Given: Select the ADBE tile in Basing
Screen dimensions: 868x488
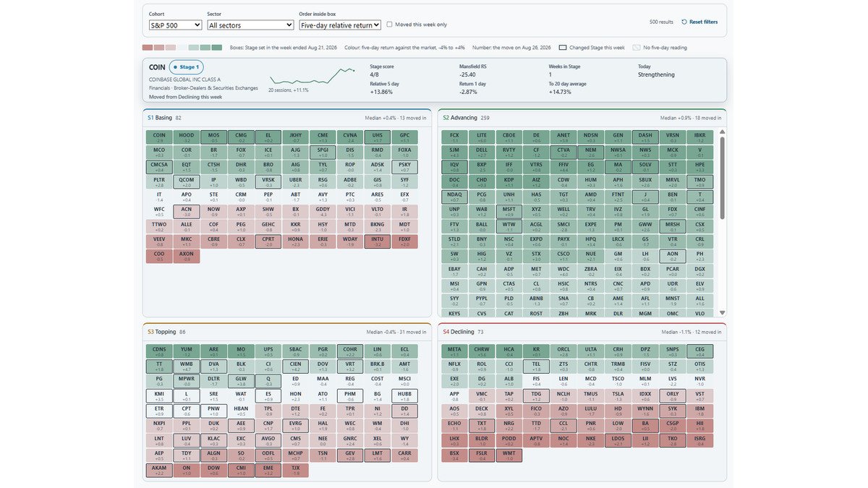Looking at the screenshot, I should pyautogui.click(x=350, y=181).
